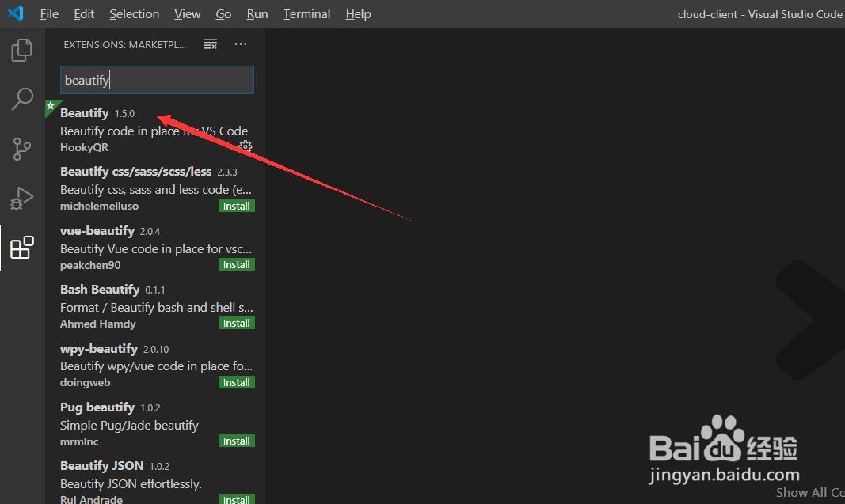
Task: Click 'Format / Beautify bash' description
Action: click(156, 308)
